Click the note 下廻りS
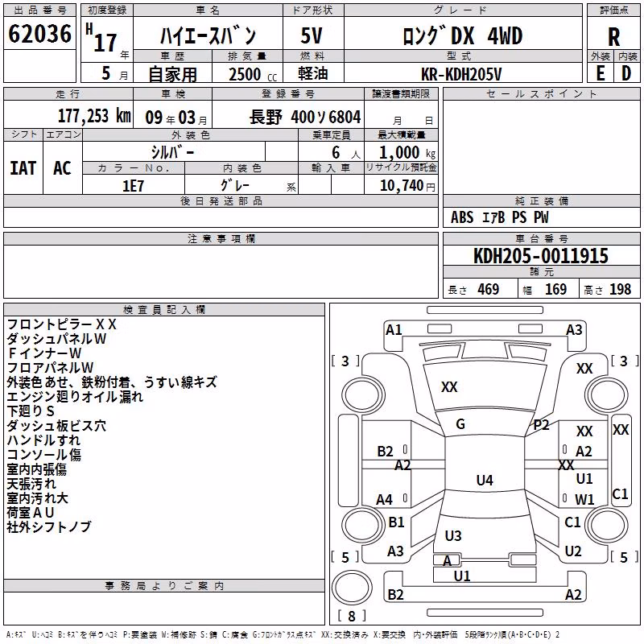 31,411
